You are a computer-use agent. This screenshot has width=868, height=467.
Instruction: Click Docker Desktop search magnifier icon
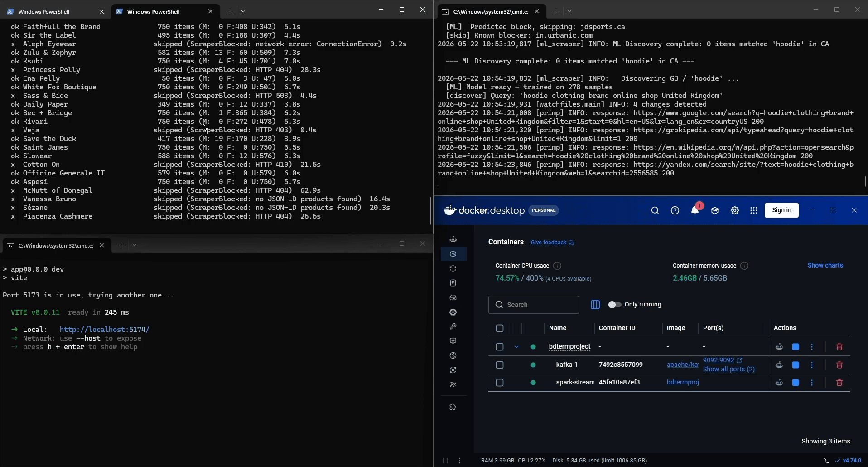655,210
